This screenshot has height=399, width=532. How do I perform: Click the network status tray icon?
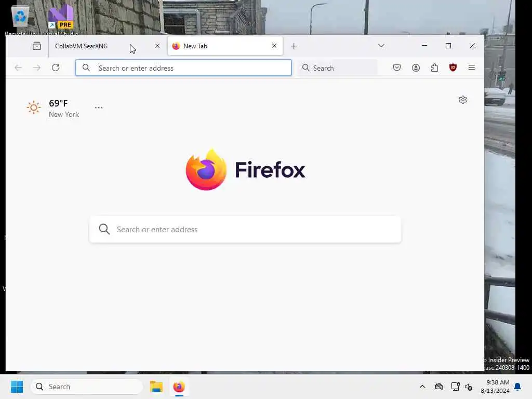point(455,387)
